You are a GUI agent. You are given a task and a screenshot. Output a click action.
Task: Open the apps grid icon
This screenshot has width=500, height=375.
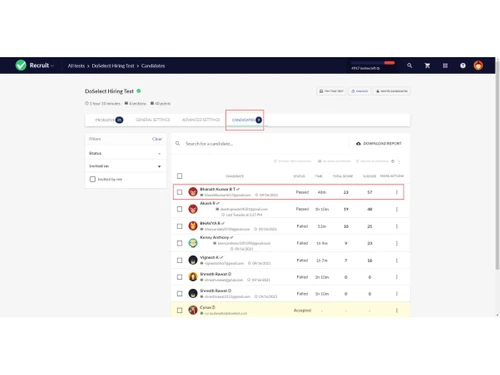(445, 66)
